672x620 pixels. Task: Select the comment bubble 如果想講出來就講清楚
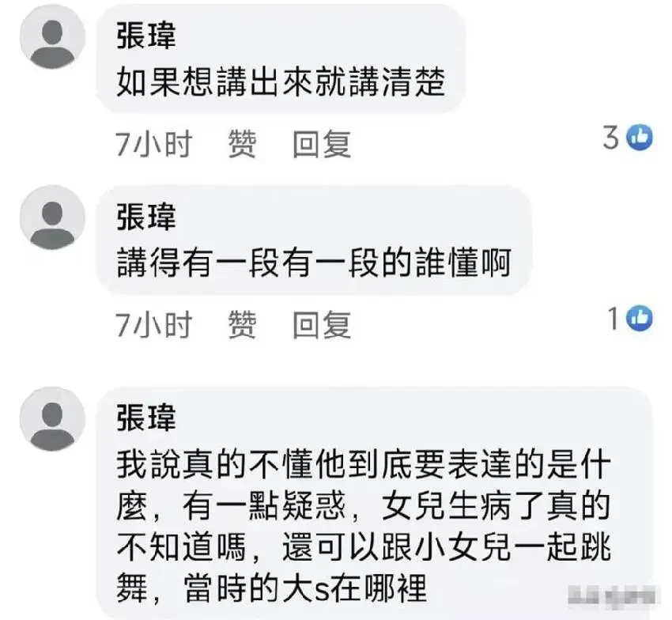click(281, 59)
